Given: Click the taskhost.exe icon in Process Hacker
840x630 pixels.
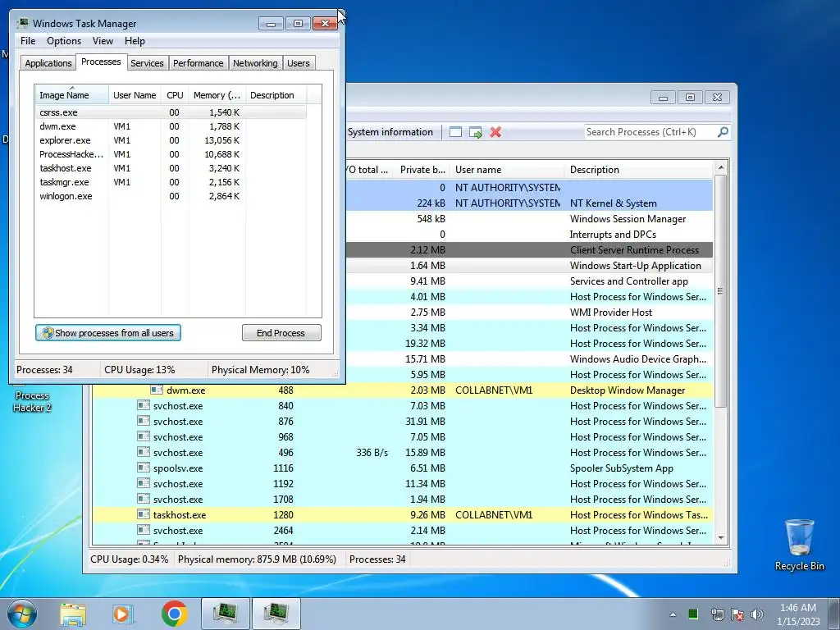Looking at the screenshot, I should pos(143,514).
